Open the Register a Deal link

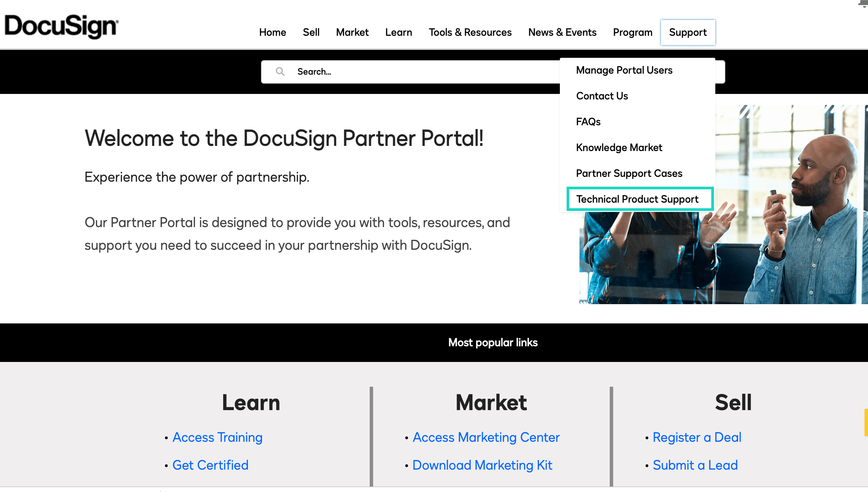pyautogui.click(x=697, y=437)
